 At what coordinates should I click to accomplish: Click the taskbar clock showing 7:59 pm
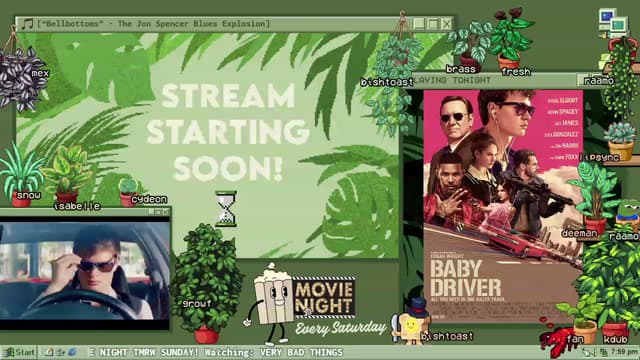point(624,352)
